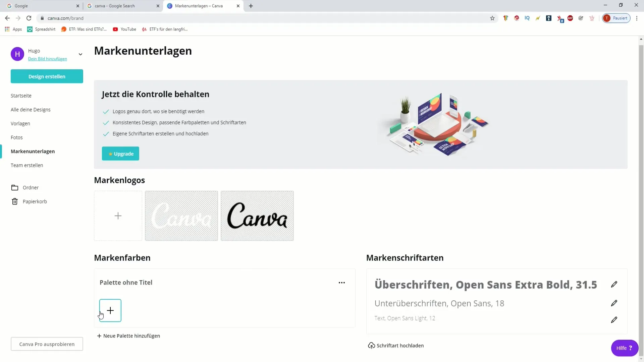Open the Chrome three-dot menu
The height and width of the screenshot is (362, 644).
tap(637, 18)
